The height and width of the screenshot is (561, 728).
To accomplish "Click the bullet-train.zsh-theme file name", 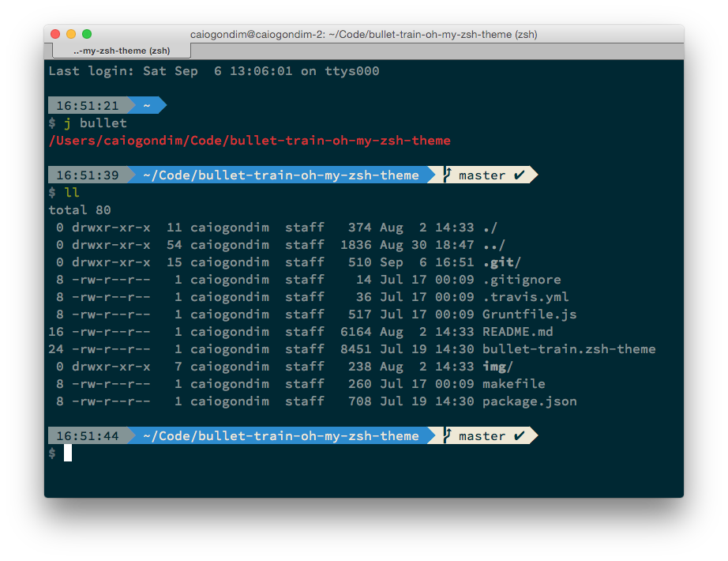I will [569, 349].
